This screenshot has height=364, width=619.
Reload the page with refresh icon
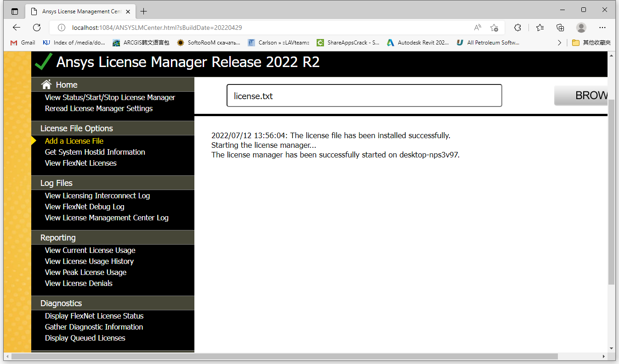pos(37,28)
